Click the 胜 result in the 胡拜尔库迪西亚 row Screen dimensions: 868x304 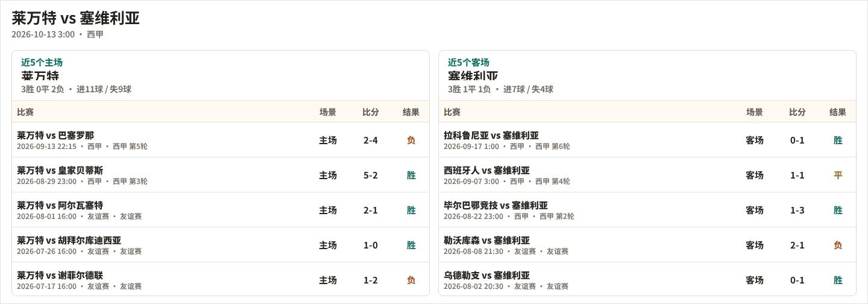coord(411,245)
